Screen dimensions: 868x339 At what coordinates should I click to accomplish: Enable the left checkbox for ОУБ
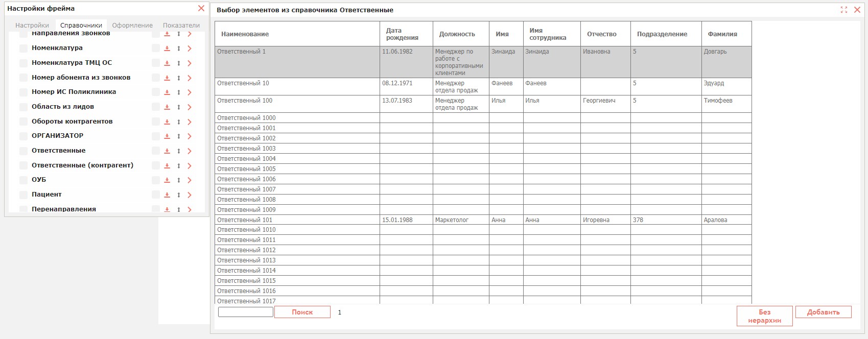coord(23,180)
